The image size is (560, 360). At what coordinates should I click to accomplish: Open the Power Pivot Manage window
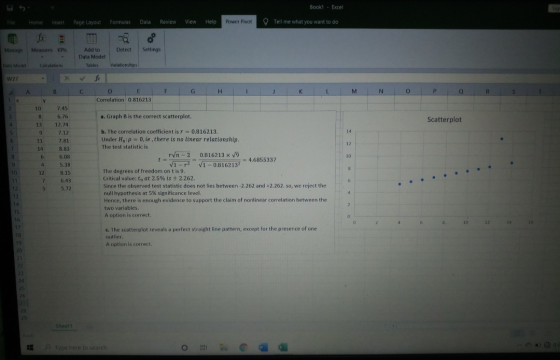click(x=13, y=43)
